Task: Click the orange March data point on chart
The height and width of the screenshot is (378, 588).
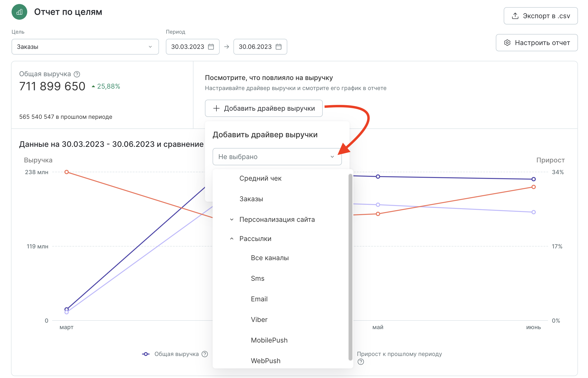Action: click(x=67, y=172)
